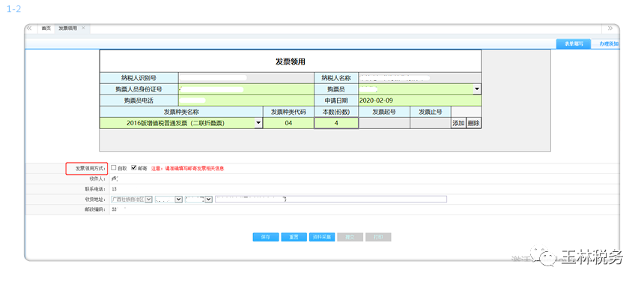Collapse tabs using the left double-chevron icon
Screen dimensions: 644x285
[x=29, y=28]
